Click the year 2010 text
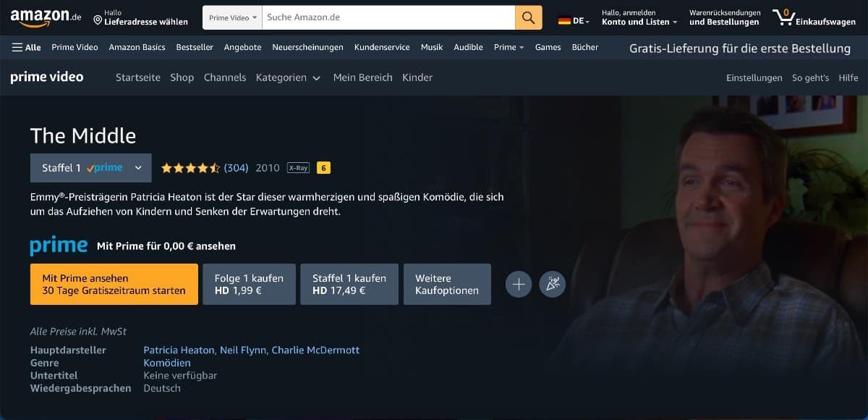 click(x=268, y=168)
